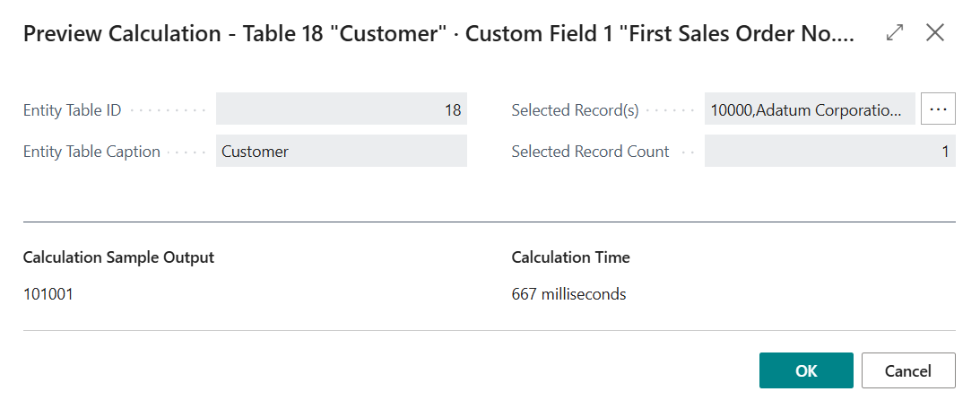The height and width of the screenshot is (409, 980).
Task: Open the Selected Record(s) lookup ellipsis
Action: (938, 109)
